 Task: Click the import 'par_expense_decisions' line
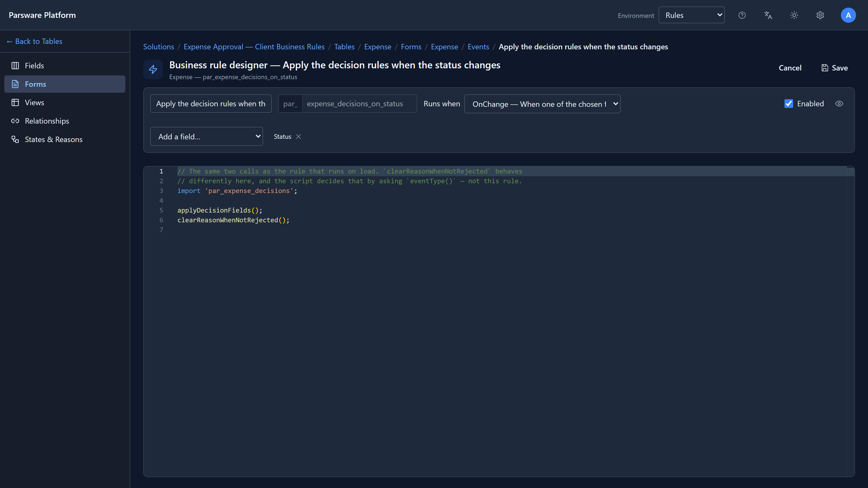click(237, 191)
